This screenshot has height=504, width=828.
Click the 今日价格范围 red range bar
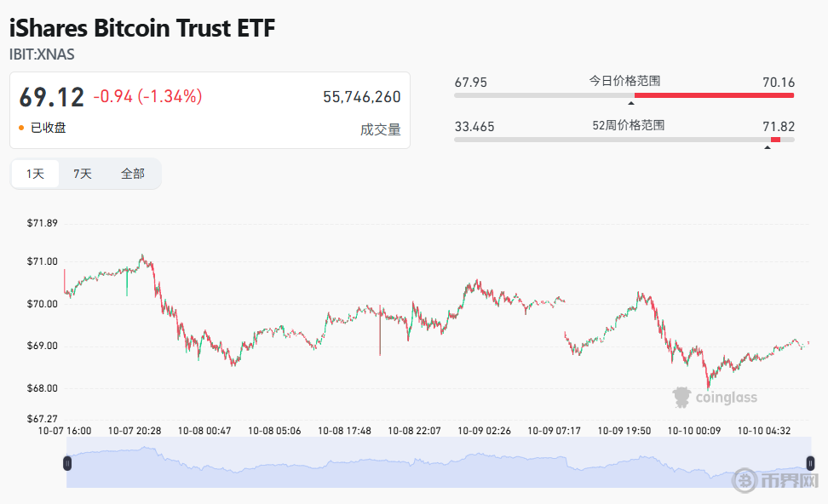714,95
